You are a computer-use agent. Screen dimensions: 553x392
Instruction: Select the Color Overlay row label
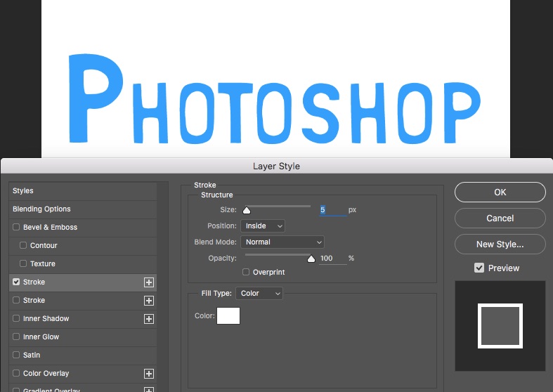click(x=46, y=373)
